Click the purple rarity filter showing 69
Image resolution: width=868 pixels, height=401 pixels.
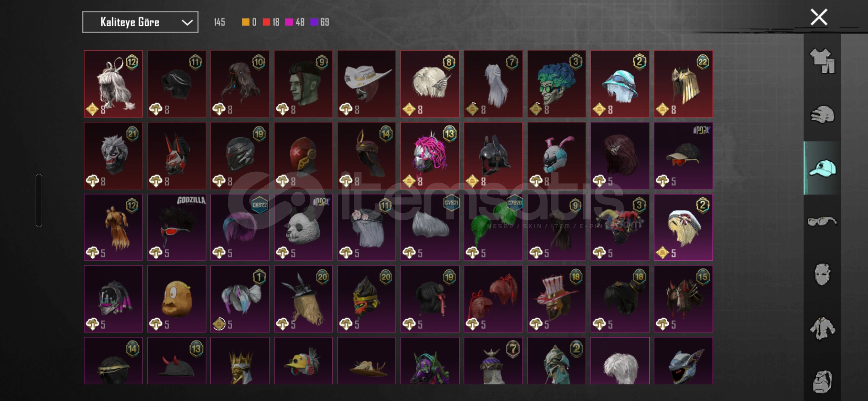(320, 22)
